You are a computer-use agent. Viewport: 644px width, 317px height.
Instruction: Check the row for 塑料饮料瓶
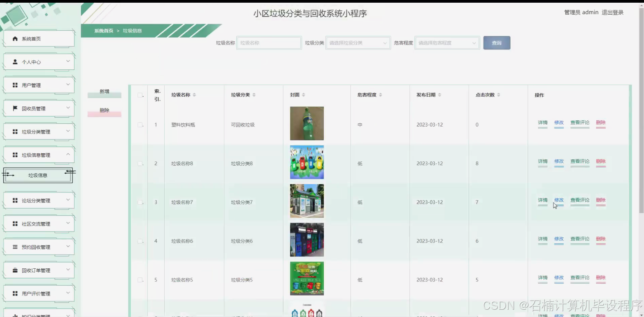[x=140, y=125]
